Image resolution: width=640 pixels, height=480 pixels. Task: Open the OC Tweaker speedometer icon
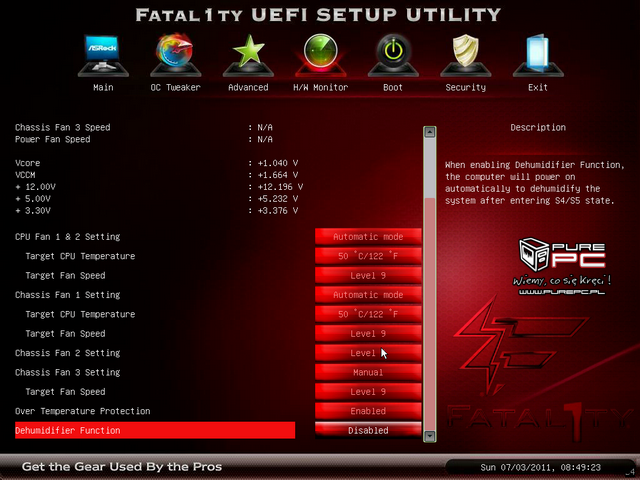coord(176,55)
